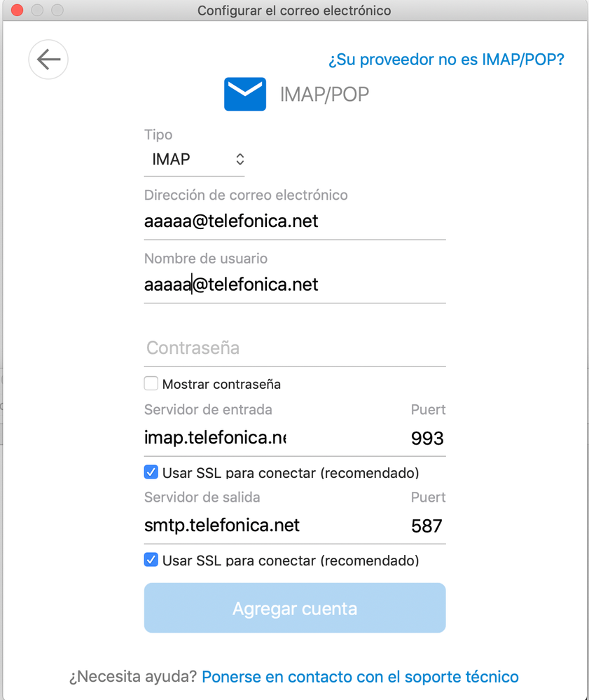Open the '¿Su proveedor no es IMAP/POP?' link

[445, 60]
